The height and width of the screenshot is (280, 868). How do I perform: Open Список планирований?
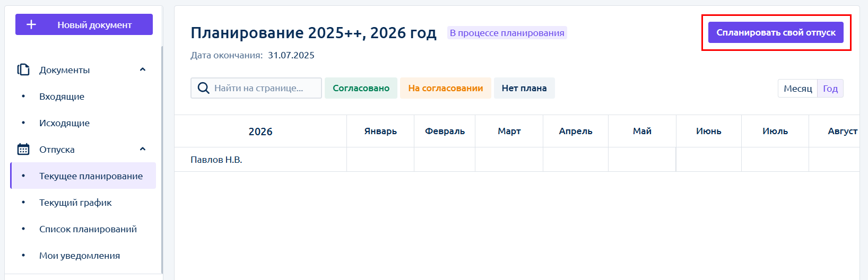point(88,229)
